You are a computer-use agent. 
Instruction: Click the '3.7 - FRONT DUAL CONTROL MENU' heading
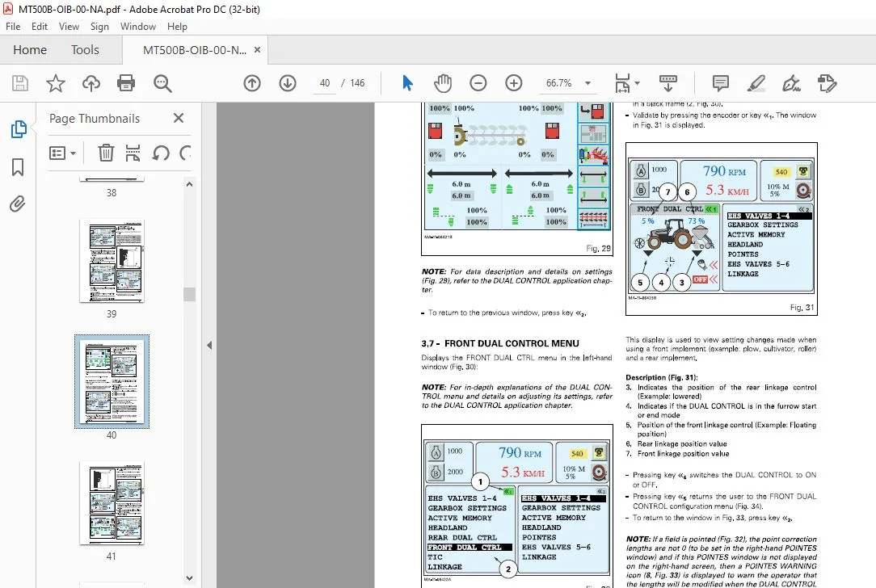[x=500, y=343]
